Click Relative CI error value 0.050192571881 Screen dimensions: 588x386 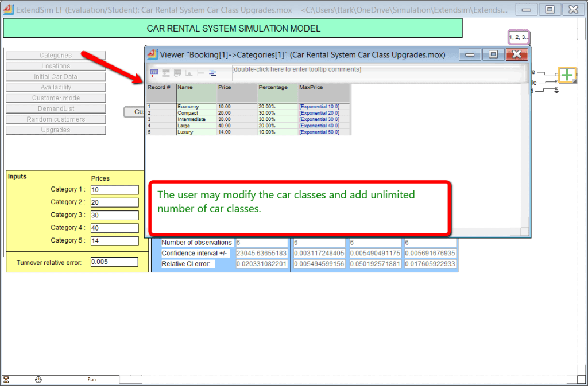pos(376,264)
